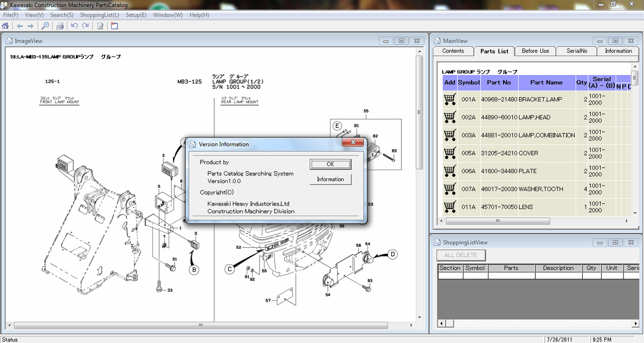The height and width of the screenshot is (343, 644).
Task: Click the rotate-left undo toolbar icon
Action: 74,26
